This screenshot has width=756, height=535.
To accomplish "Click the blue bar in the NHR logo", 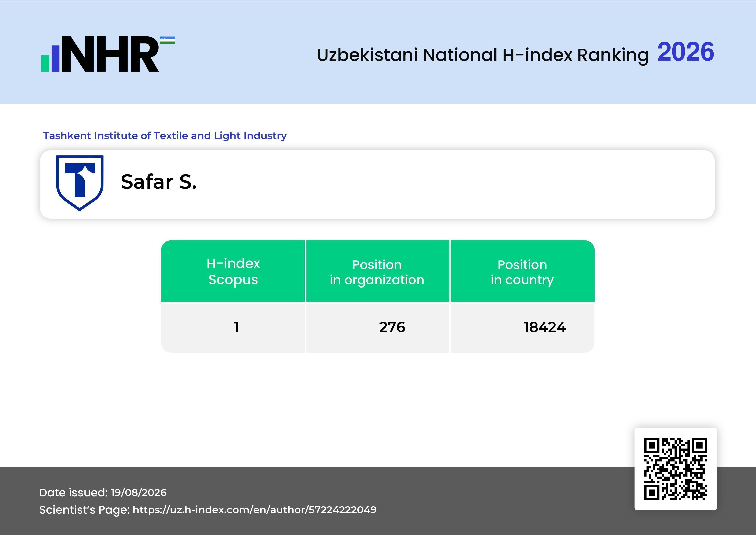I will coord(55,58).
